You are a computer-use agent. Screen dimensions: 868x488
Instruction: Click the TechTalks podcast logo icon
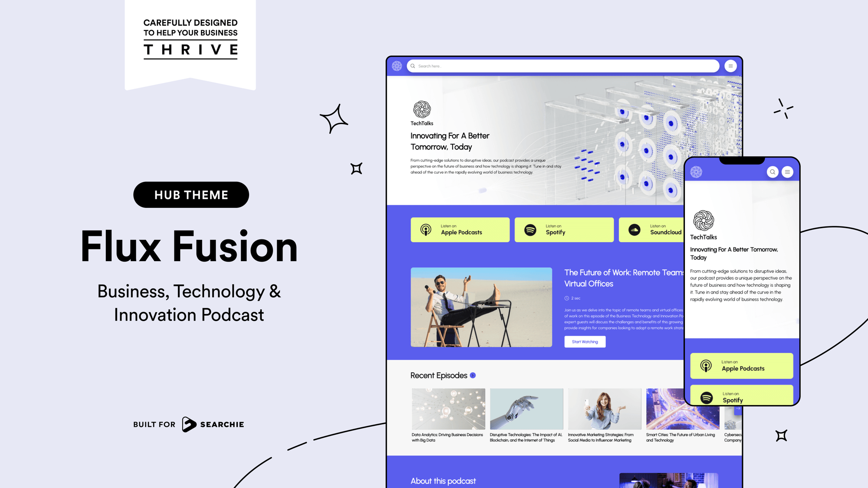pos(420,110)
